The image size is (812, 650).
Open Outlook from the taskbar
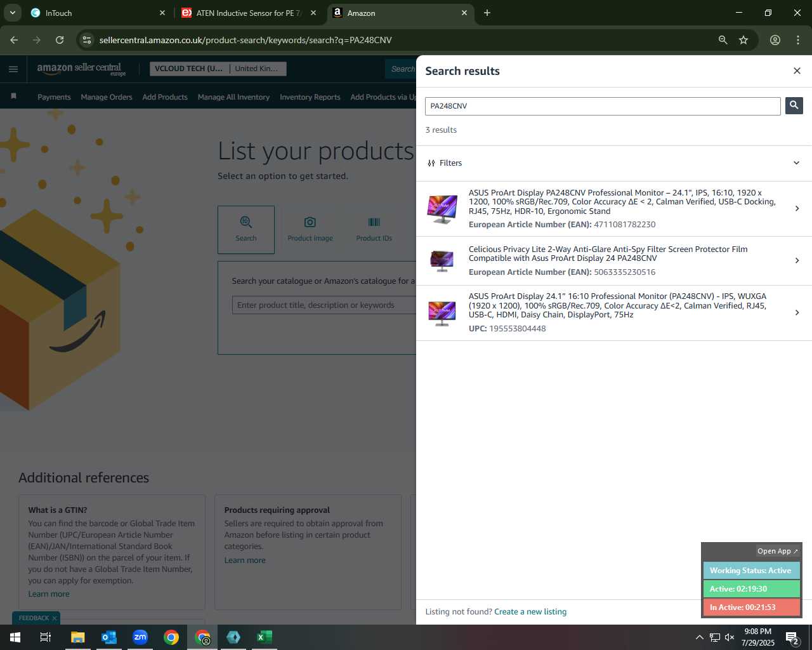(x=109, y=637)
